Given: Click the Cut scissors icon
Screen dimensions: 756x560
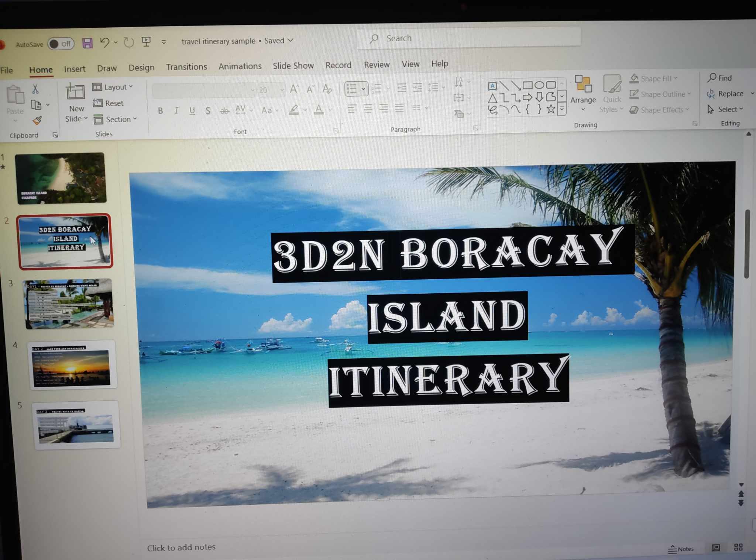Looking at the screenshot, I should tap(35, 89).
